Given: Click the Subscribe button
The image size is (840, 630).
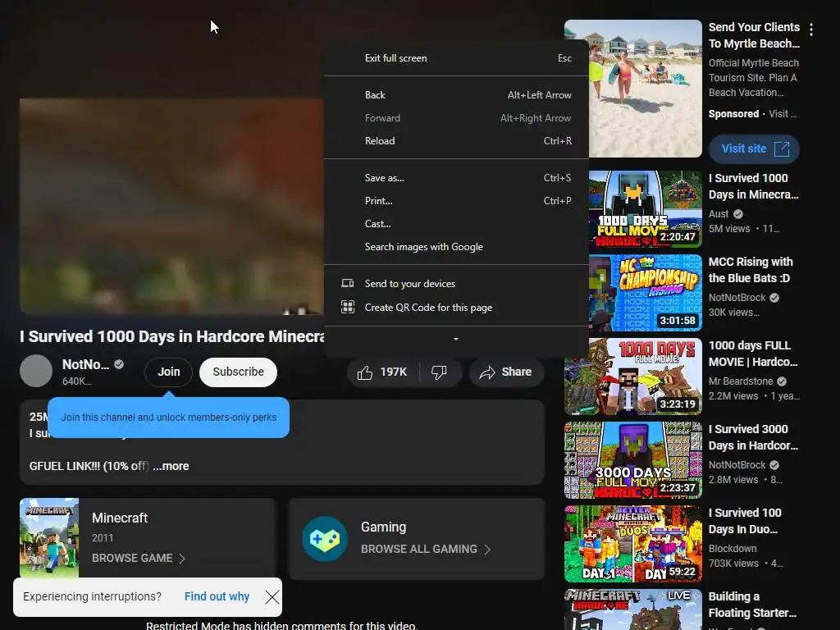Looking at the screenshot, I should 238,372.
